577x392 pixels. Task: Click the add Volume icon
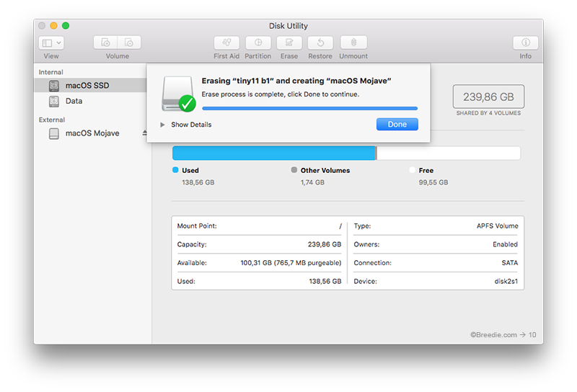105,43
